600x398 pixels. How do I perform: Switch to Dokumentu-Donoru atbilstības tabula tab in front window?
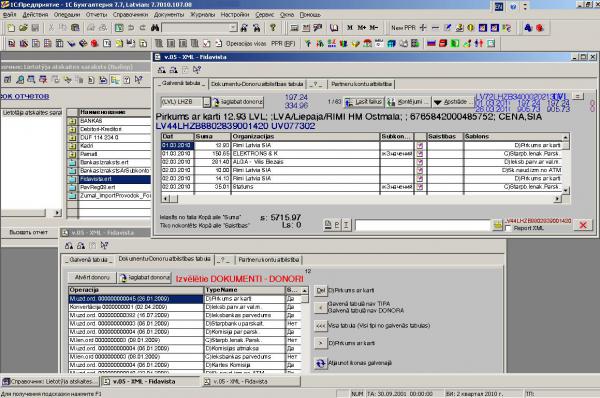pos(257,84)
